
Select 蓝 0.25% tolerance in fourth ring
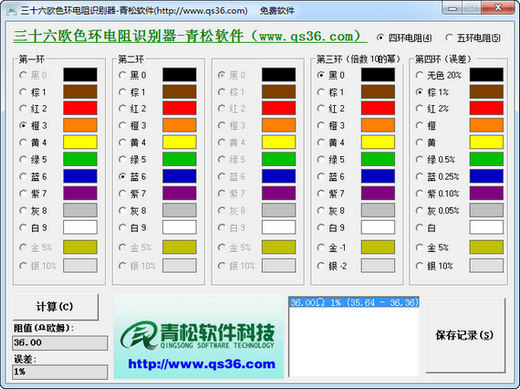click(x=437, y=177)
